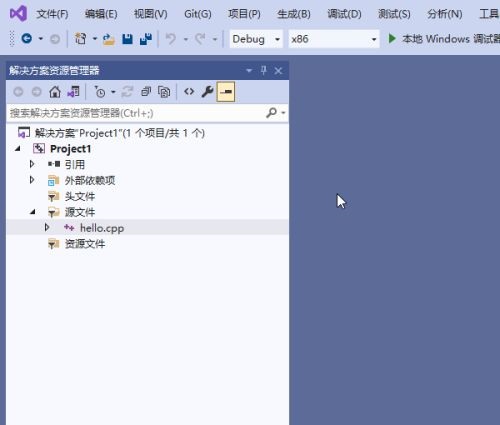500x425 pixels.
Task: Click the navigate backward toolbar icon
Action: coord(27,39)
